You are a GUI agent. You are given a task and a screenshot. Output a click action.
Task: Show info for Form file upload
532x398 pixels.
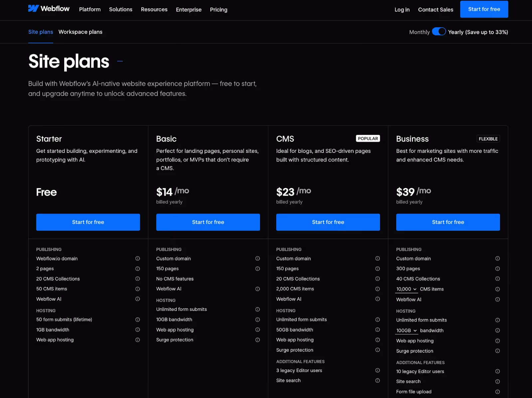(x=498, y=392)
